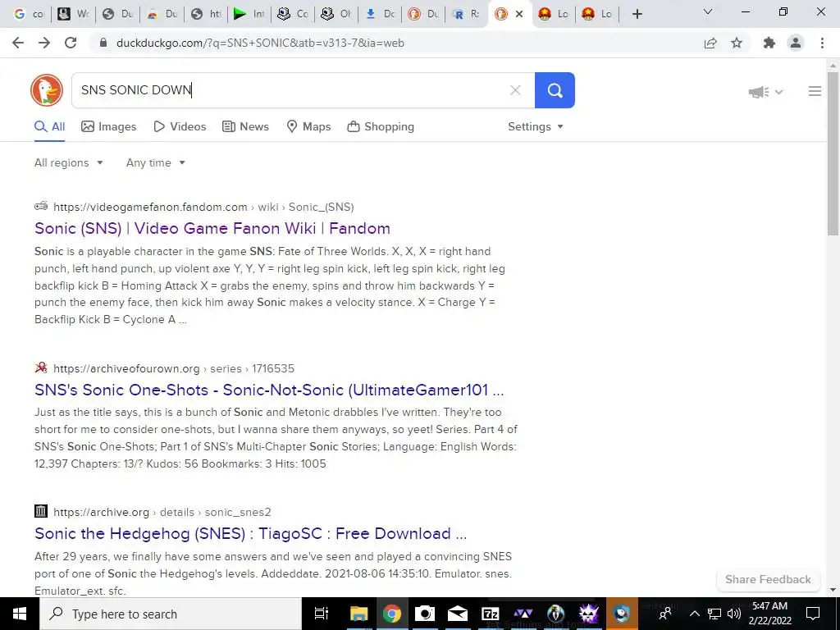
Task: Click the Chrome taskbar icon
Action: click(x=391, y=614)
